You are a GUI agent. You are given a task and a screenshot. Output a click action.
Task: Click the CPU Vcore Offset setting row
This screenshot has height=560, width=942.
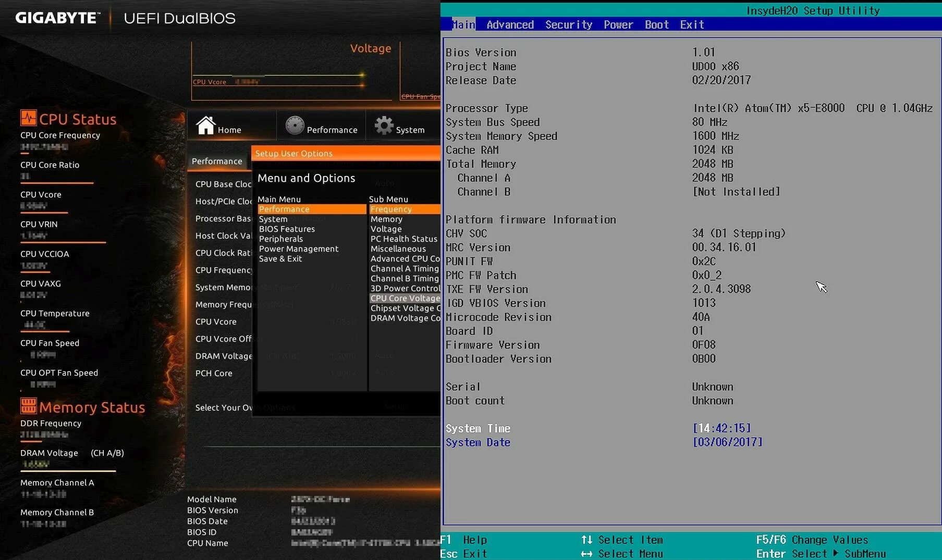coord(223,339)
